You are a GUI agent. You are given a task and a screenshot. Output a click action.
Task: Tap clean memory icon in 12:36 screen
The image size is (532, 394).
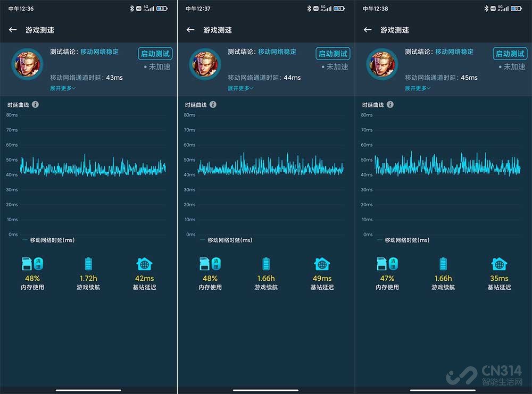(38, 263)
